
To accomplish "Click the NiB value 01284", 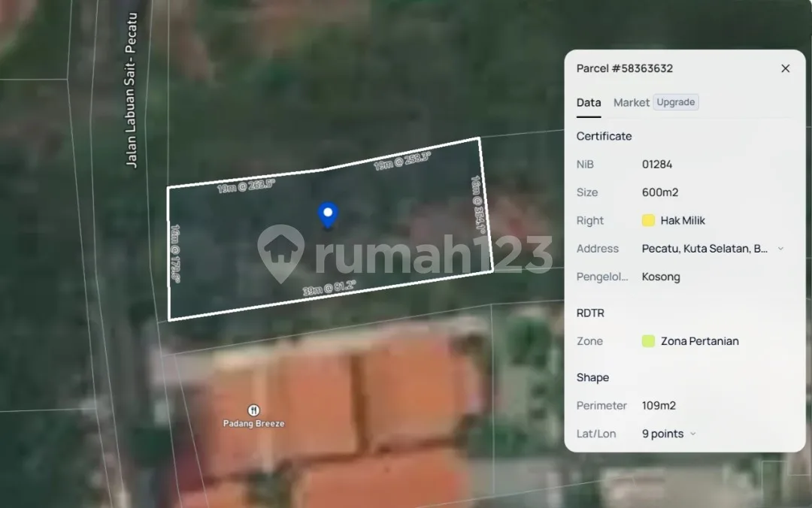I will pos(656,164).
